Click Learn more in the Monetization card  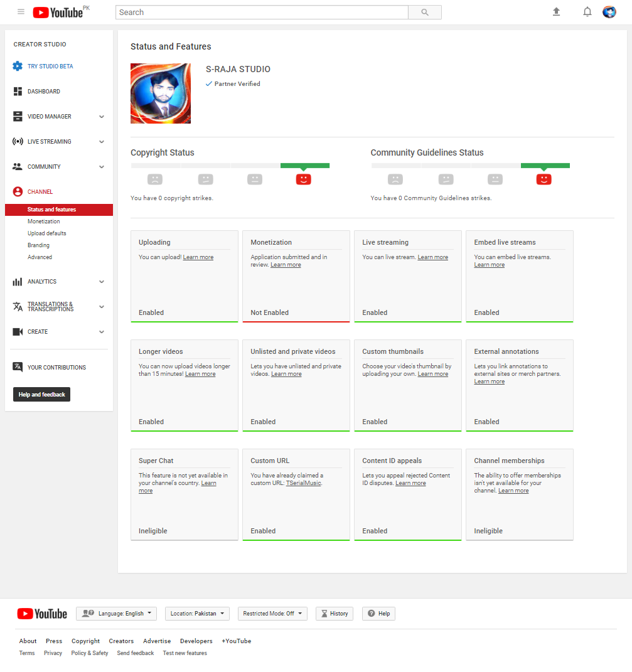286,265
